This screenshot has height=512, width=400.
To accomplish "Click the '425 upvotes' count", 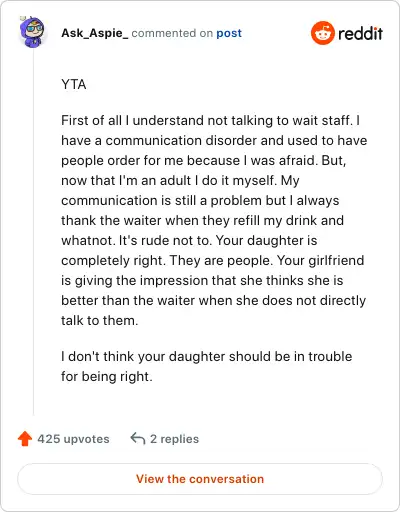I will [73, 439].
